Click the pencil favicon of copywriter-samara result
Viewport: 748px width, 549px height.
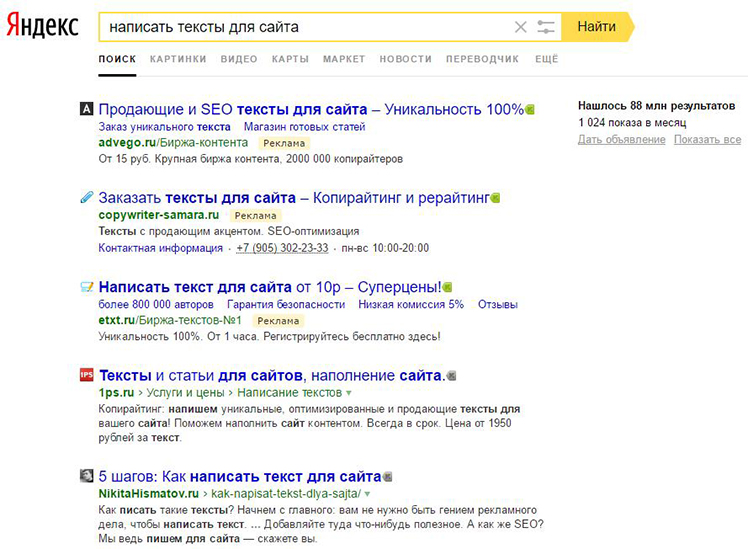pyautogui.click(x=86, y=197)
